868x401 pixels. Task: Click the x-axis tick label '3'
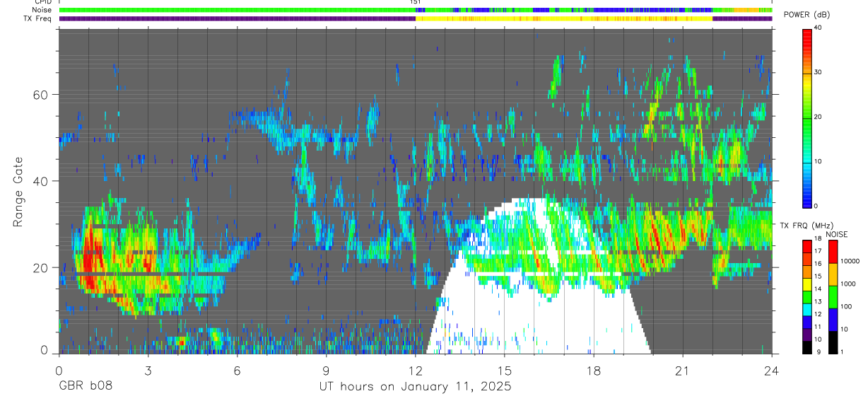coord(148,371)
